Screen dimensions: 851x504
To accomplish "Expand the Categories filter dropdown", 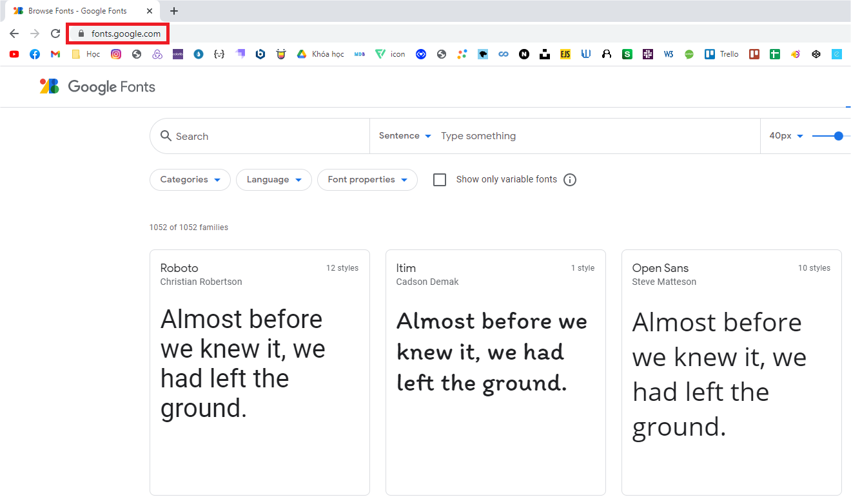I will click(190, 180).
